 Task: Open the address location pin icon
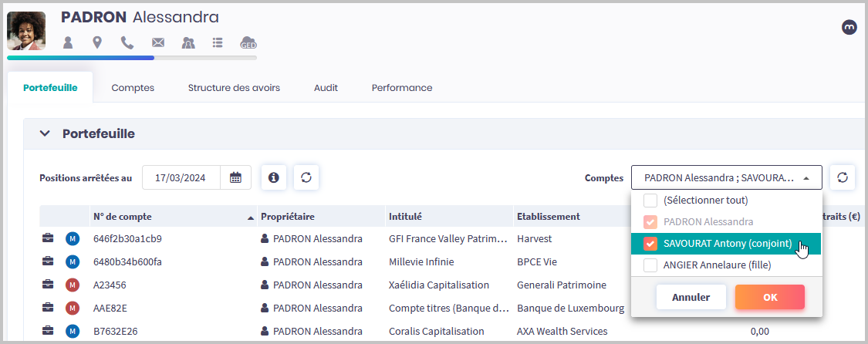[97, 42]
